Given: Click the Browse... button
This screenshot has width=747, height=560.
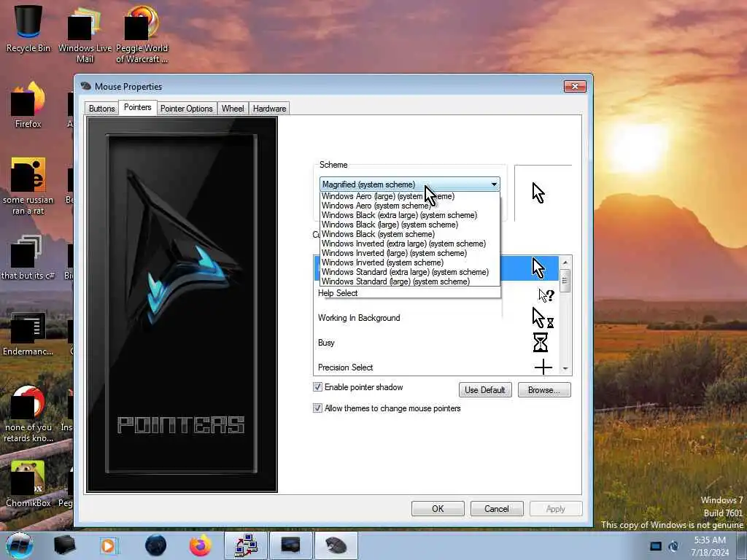Looking at the screenshot, I should pos(544,390).
